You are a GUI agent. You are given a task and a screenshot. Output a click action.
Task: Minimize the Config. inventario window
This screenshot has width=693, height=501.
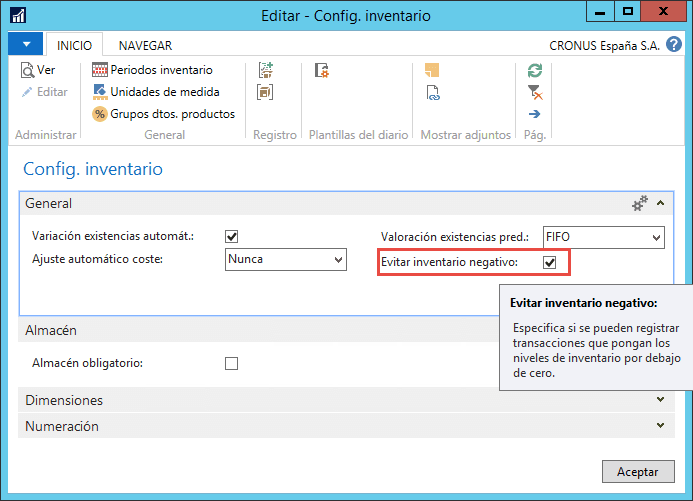[x=600, y=12]
